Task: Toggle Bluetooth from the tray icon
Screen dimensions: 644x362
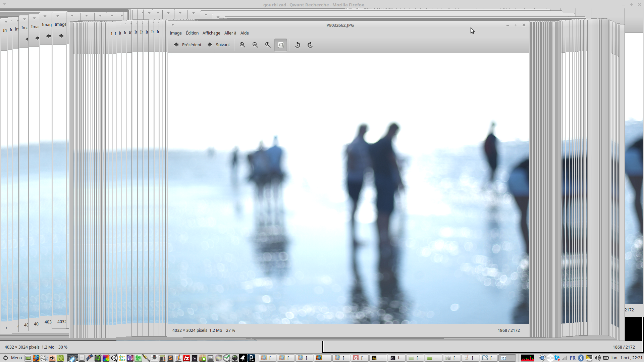Action: 581,358
